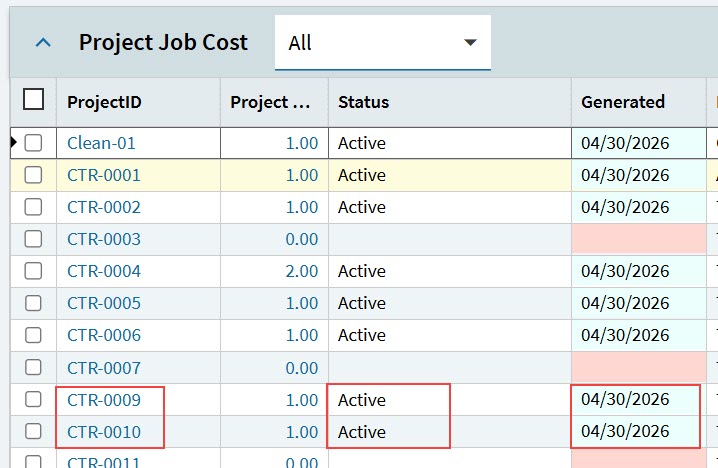Open the CTR-0005 project link

click(x=104, y=303)
